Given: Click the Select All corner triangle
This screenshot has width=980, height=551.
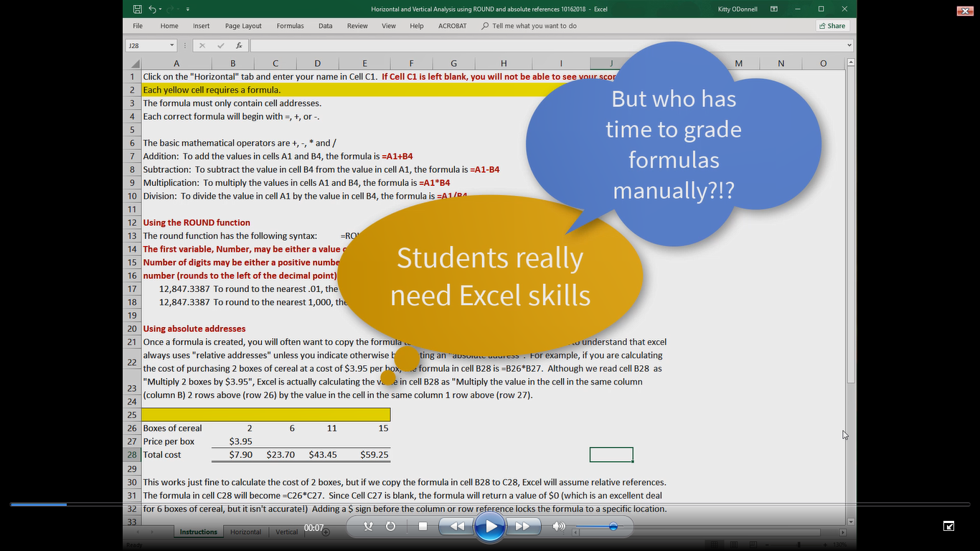Looking at the screenshot, I should pyautogui.click(x=135, y=63).
